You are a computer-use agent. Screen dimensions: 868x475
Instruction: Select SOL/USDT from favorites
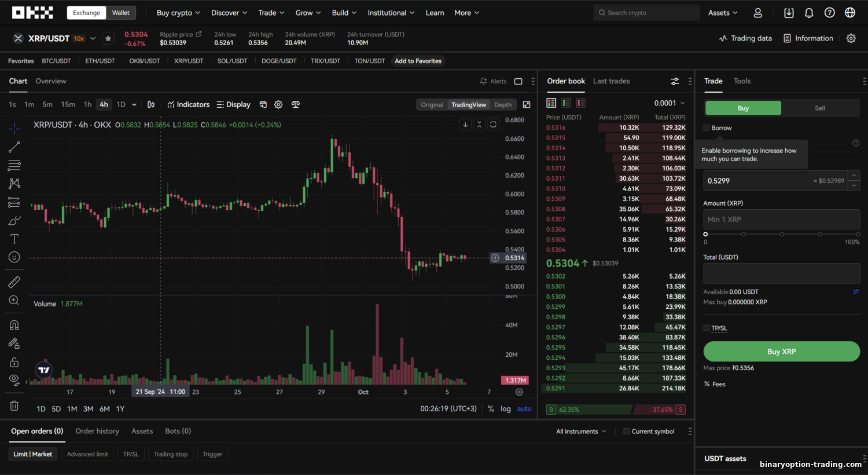[x=232, y=61]
